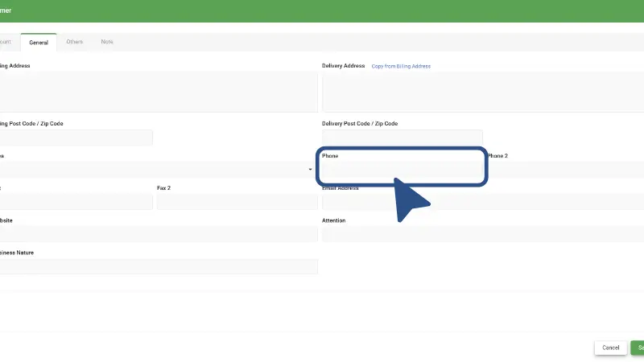Click the Delivery Post Code / Zip Code field

(x=402, y=138)
